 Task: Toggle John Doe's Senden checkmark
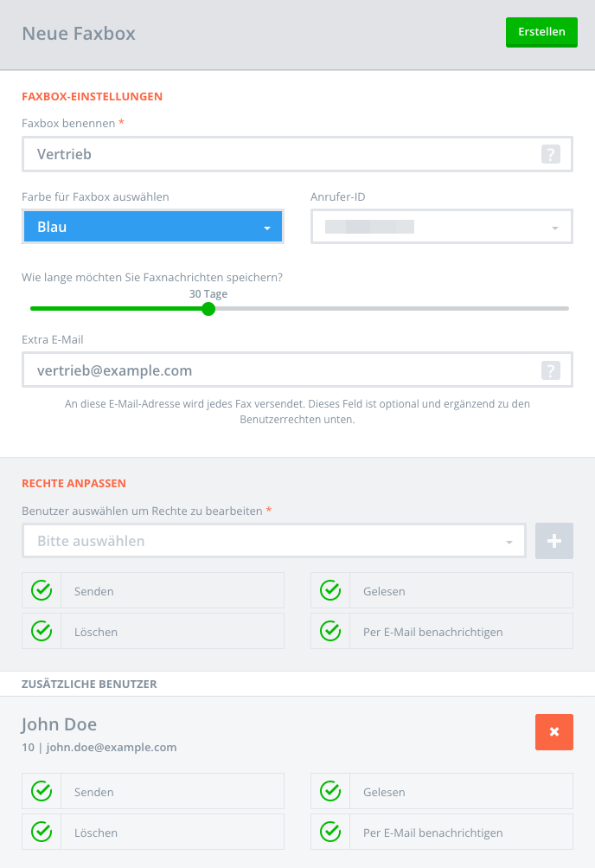[42, 792]
